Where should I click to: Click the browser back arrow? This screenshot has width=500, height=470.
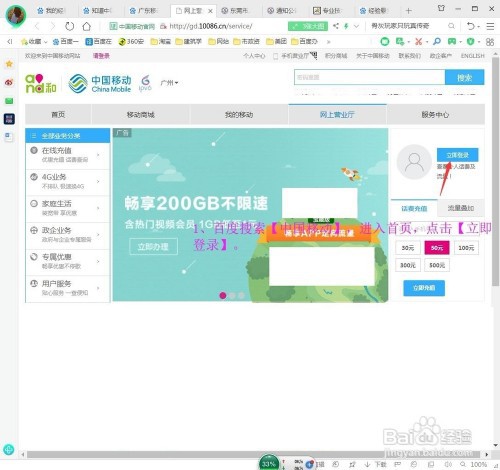[37, 26]
